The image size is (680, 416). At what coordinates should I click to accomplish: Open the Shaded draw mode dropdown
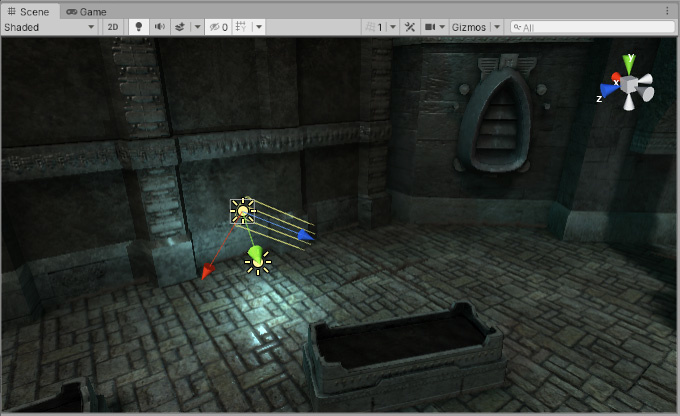pyautogui.click(x=49, y=27)
